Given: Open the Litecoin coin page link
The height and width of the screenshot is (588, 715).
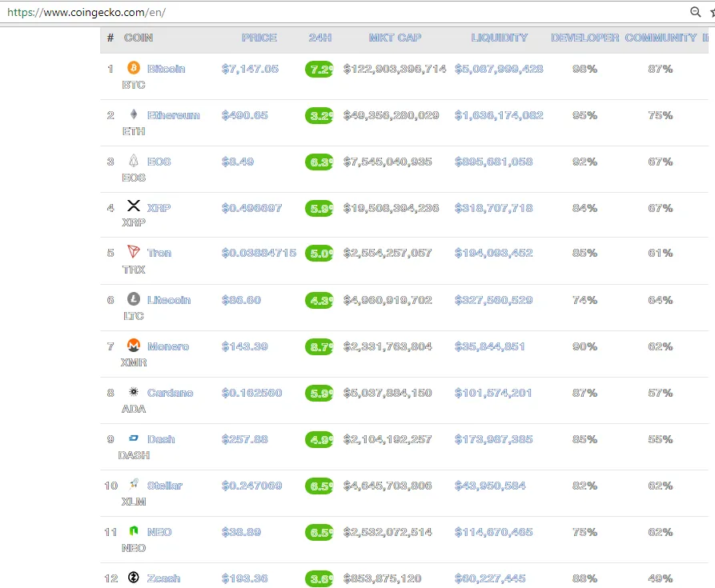Looking at the screenshot, I should (x=169, y=300).
